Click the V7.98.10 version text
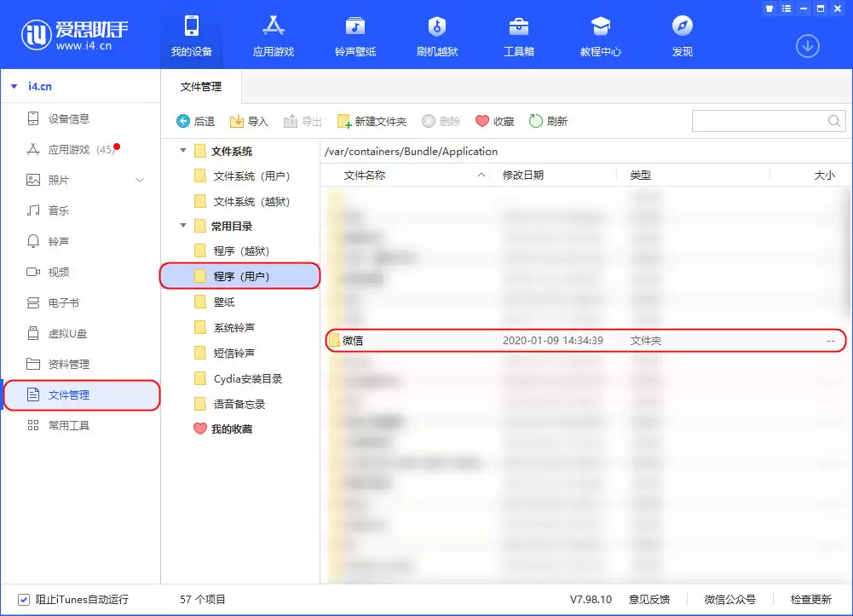Image resolution: width=853 pixels, height=616 pixels. tap(591, 600)
